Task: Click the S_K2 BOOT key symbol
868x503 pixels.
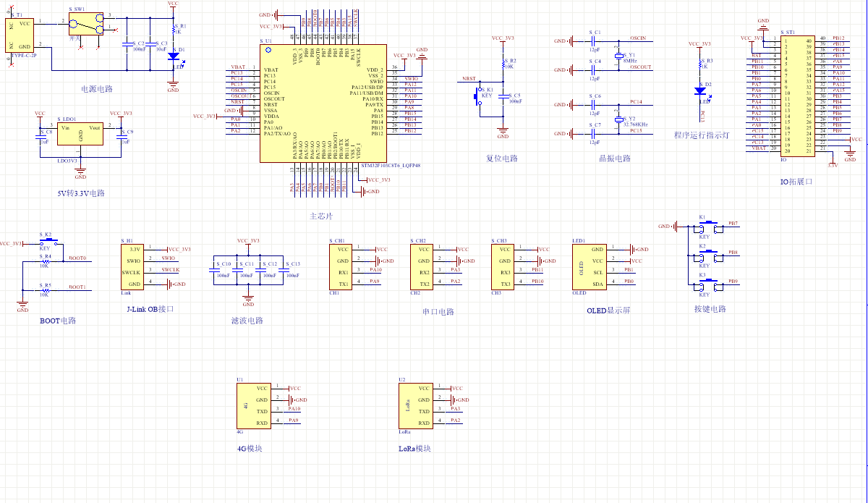Action: coord(48,243)
